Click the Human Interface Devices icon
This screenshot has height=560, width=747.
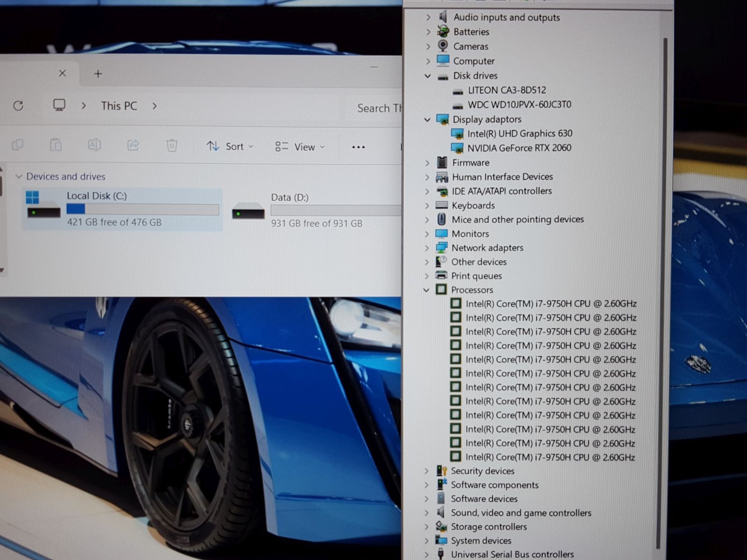tap(442, 177)
